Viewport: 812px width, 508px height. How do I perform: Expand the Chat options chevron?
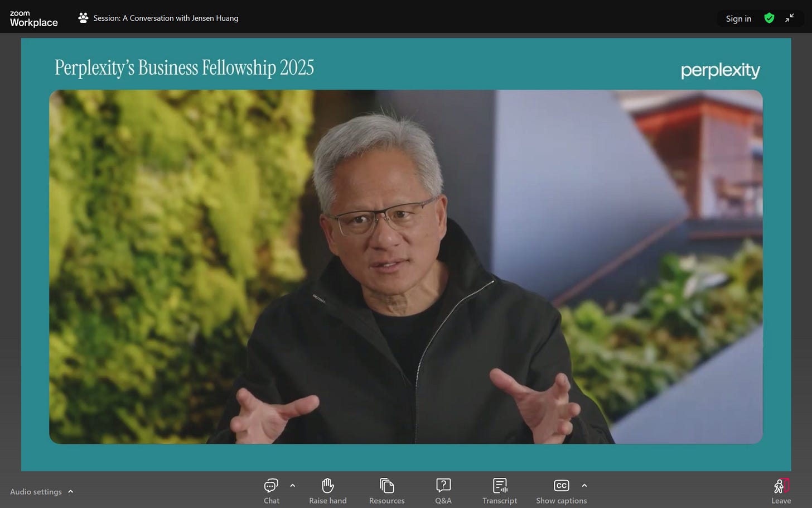[x=293, y=486]
